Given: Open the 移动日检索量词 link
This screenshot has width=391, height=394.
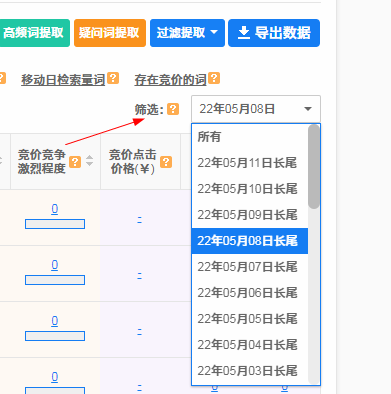Looking at the screenshot, I should (x=63, y=80).
